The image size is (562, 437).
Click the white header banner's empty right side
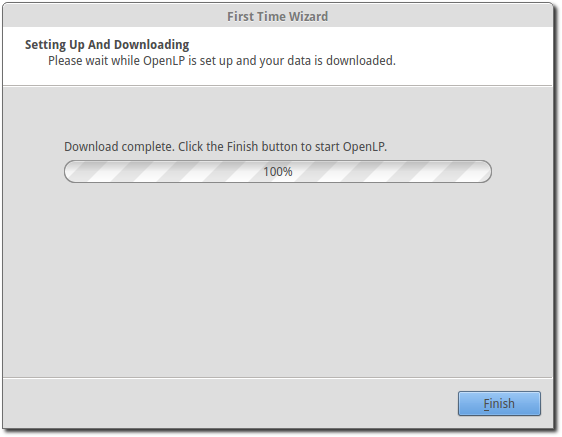(473, 56)
